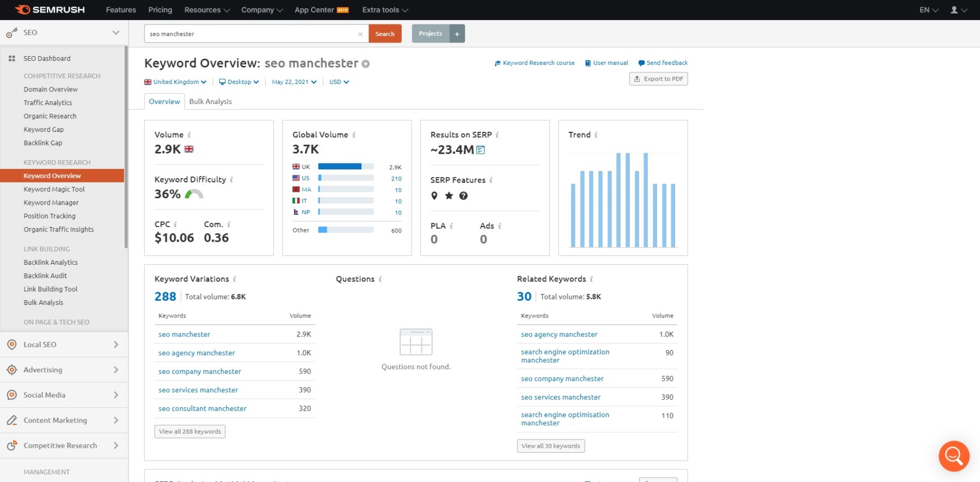980x482 pixels.
Task: Open the EN language dropdown
Action: pyautogui.click(x=929, y=10)
